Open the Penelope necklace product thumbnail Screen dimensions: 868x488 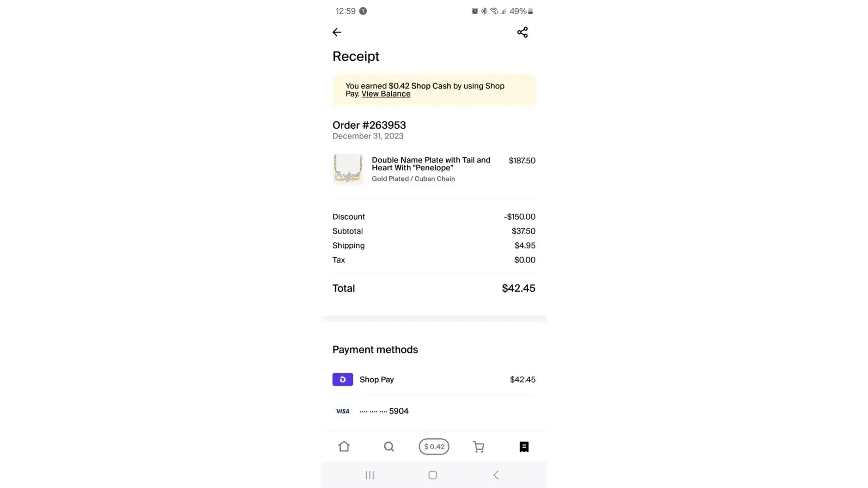(348, 169)
